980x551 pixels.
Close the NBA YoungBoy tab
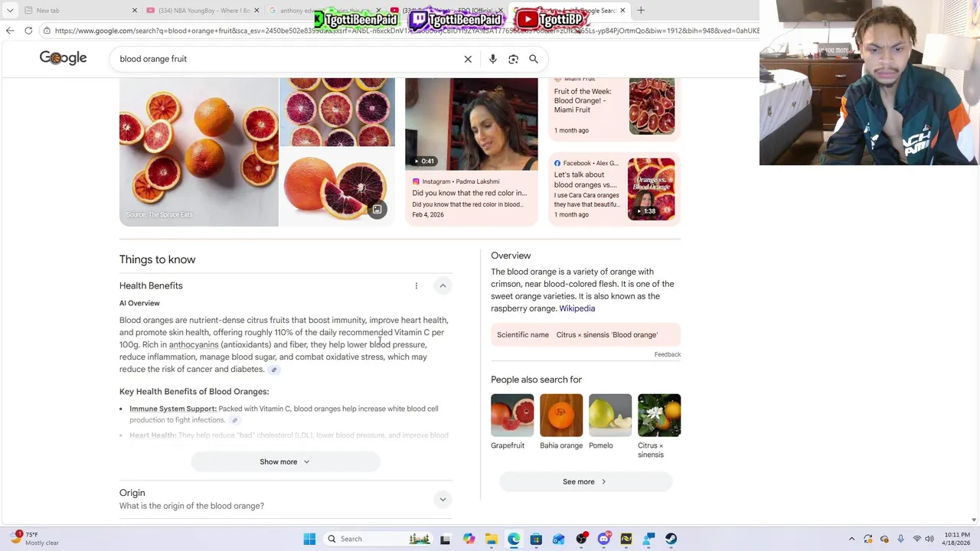tap(256, 11)
